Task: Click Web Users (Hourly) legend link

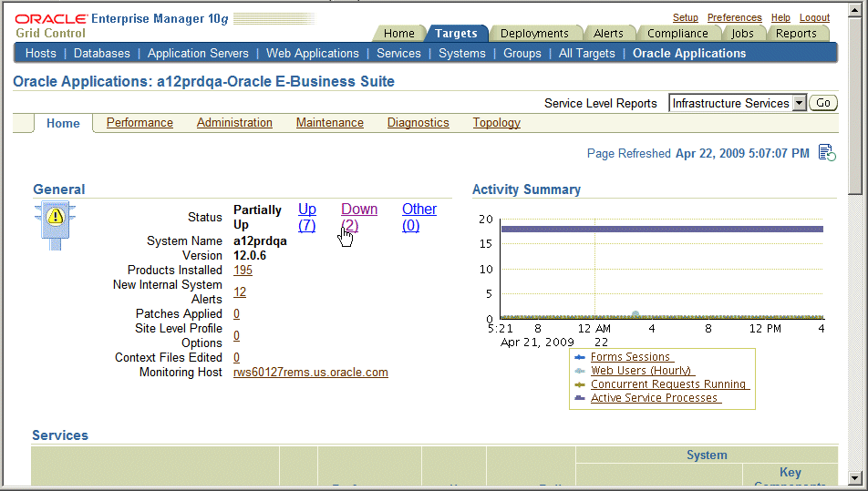Action: (641, 371)
